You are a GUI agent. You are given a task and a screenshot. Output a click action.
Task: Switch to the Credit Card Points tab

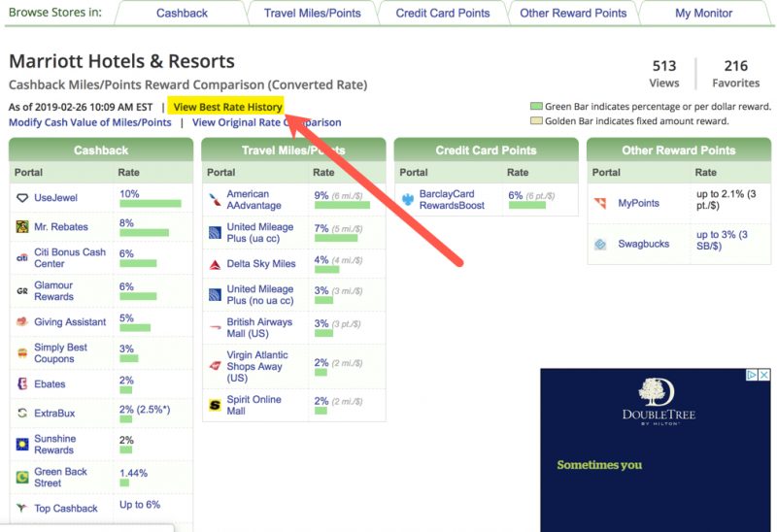coord(443,13)
